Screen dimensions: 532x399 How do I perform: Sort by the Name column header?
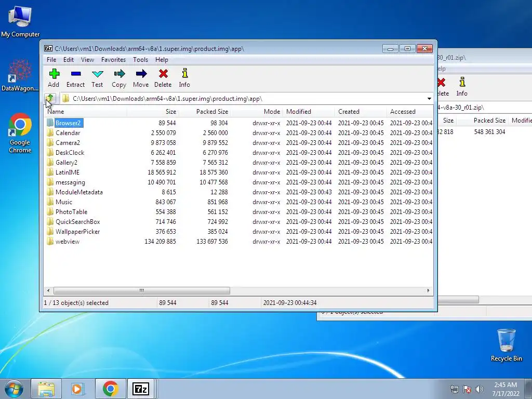point(86,112)
